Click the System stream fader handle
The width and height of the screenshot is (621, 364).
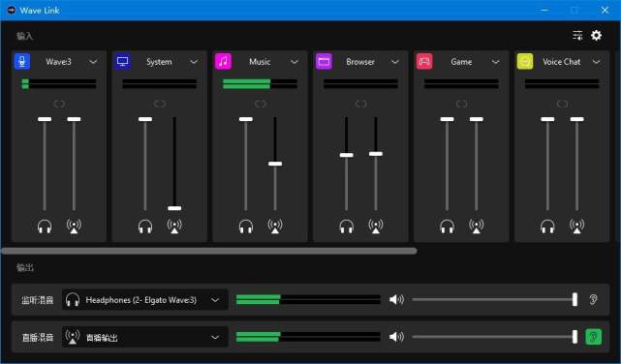[174, 208]
